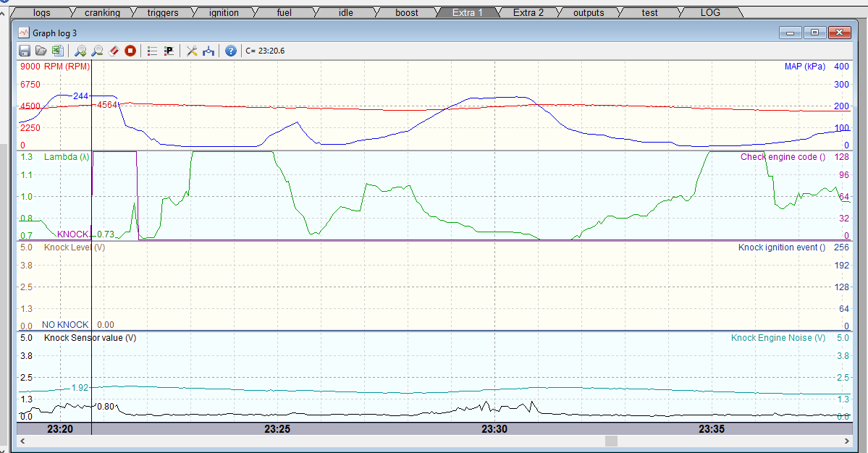
Task: Open the channel list icon
Action: 152,51
